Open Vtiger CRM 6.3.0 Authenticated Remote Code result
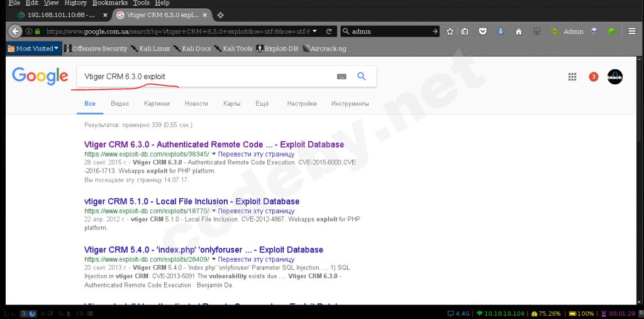This screenshot has height=319, width=644. (214, 145)
